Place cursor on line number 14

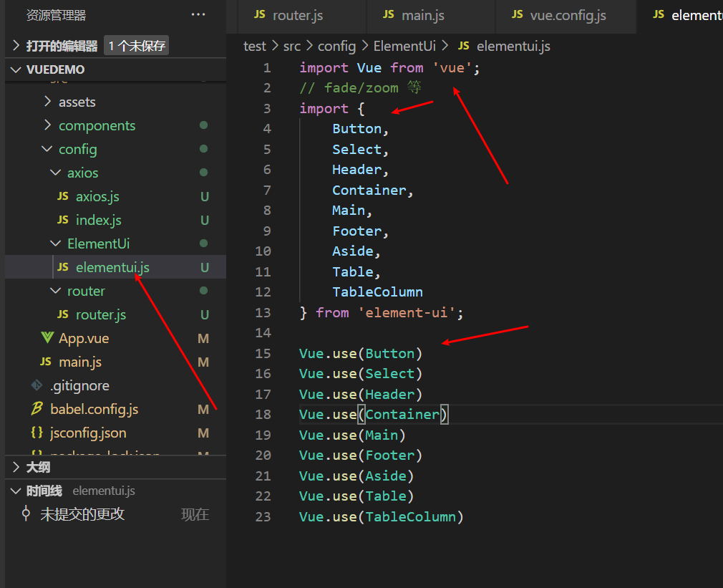click(x=263, y=332)
